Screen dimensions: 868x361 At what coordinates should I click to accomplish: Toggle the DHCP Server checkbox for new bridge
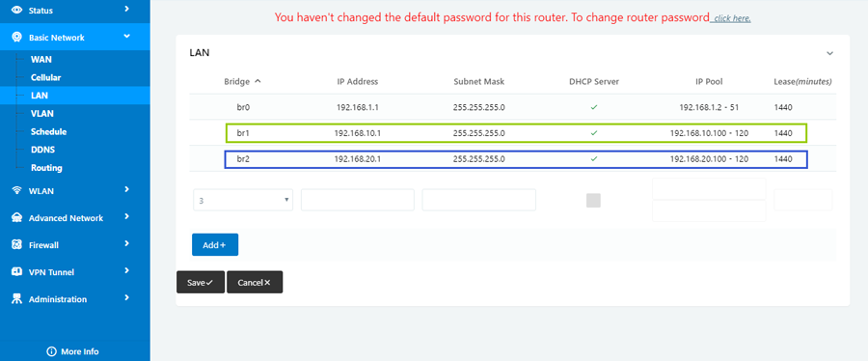[x=593, y=201]
